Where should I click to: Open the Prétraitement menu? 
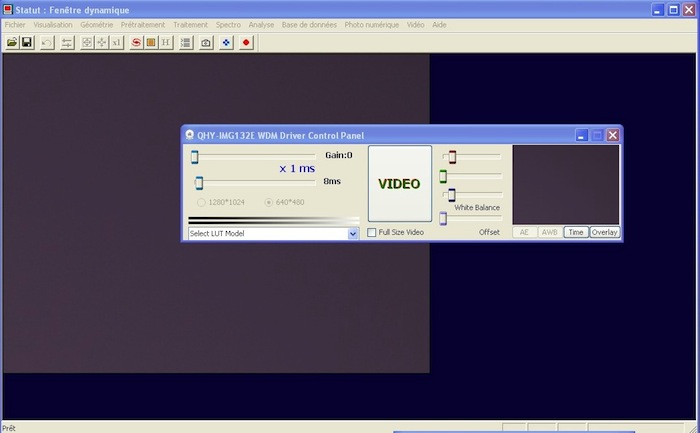click(x=143, y=25)
